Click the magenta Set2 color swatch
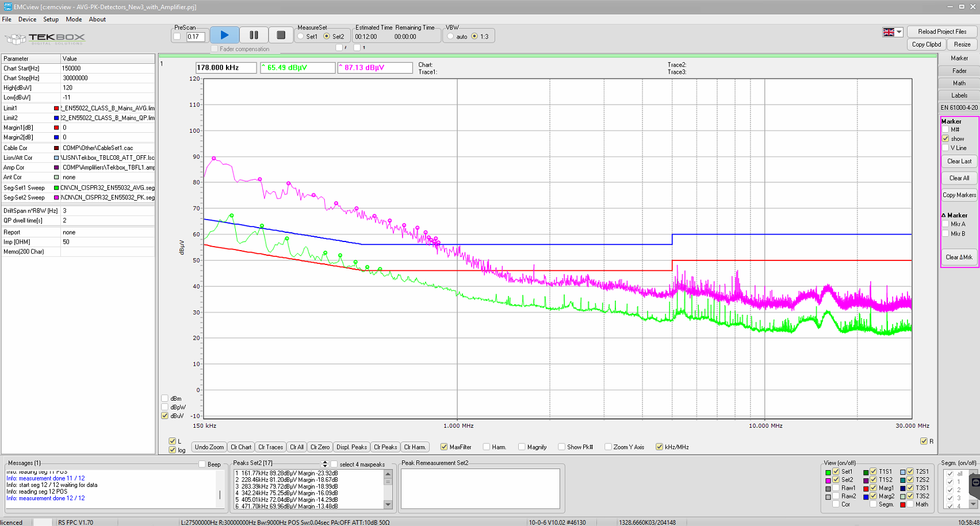The width and height of the screenshot is (980, 526). tap(828, 480)
